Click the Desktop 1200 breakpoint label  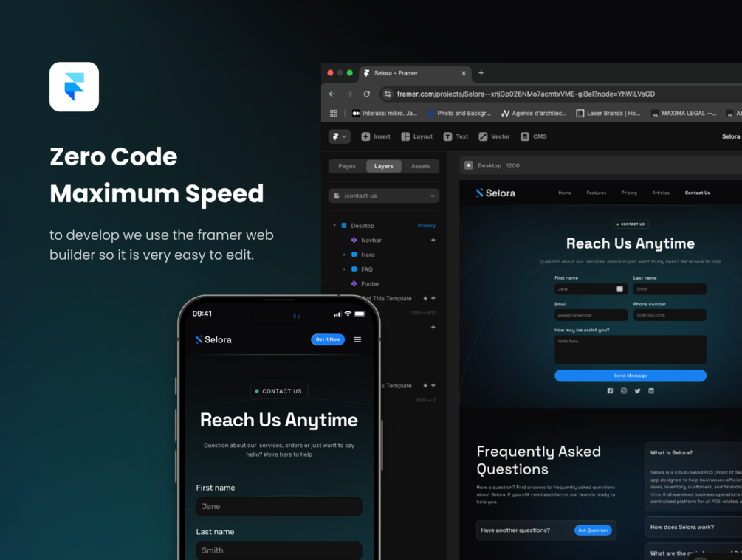click(498, 165)
